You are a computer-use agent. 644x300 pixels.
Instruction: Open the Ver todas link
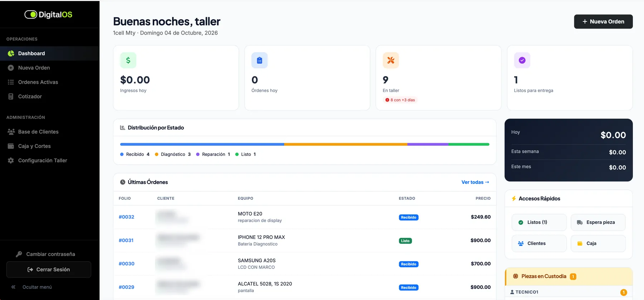(x=475, y=182)
